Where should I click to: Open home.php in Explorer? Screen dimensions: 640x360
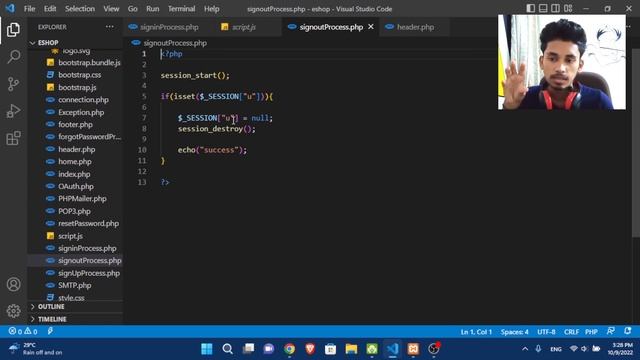tap(75, 162)
